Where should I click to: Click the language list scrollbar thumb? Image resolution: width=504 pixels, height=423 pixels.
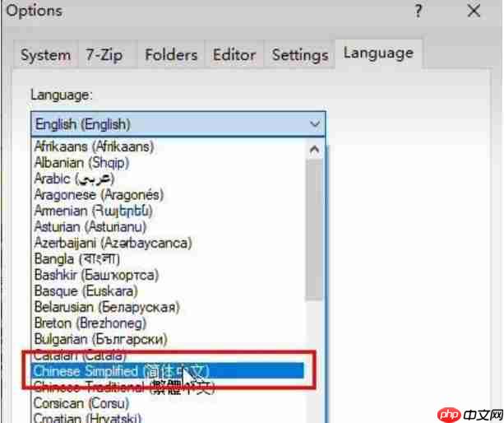coord(314,230)
